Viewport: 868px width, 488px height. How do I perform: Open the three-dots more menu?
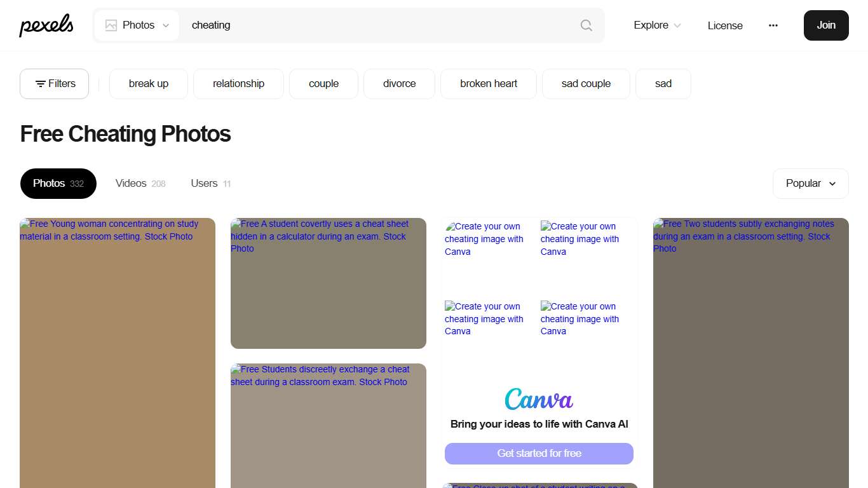[x=773, y=25]
